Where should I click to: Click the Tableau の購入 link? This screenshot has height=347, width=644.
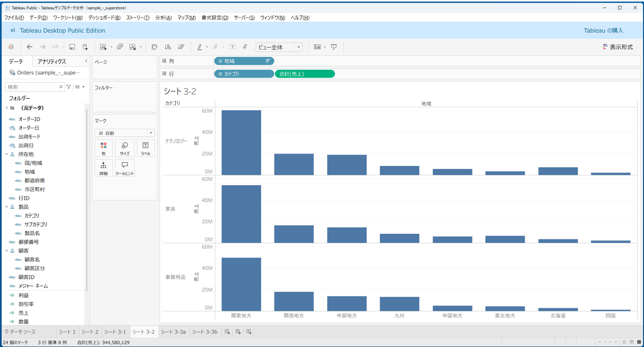pyautogui.click(x=603, y=31)
